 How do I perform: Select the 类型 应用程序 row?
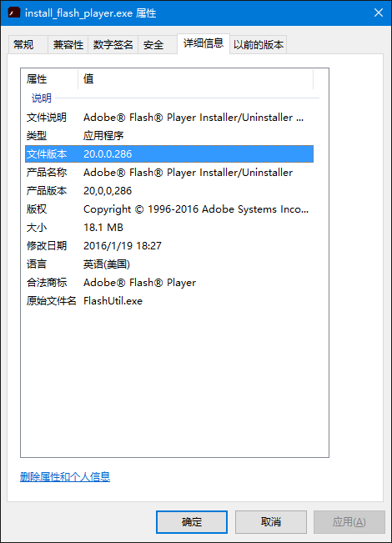pos(169,136)
